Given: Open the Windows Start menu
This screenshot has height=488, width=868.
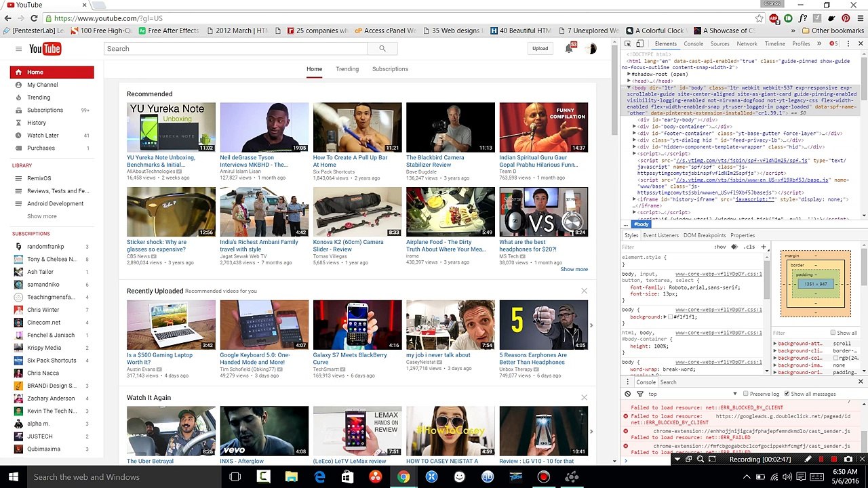Looking at the screenshot, I should pyautogui.click(x=13, y=476).
